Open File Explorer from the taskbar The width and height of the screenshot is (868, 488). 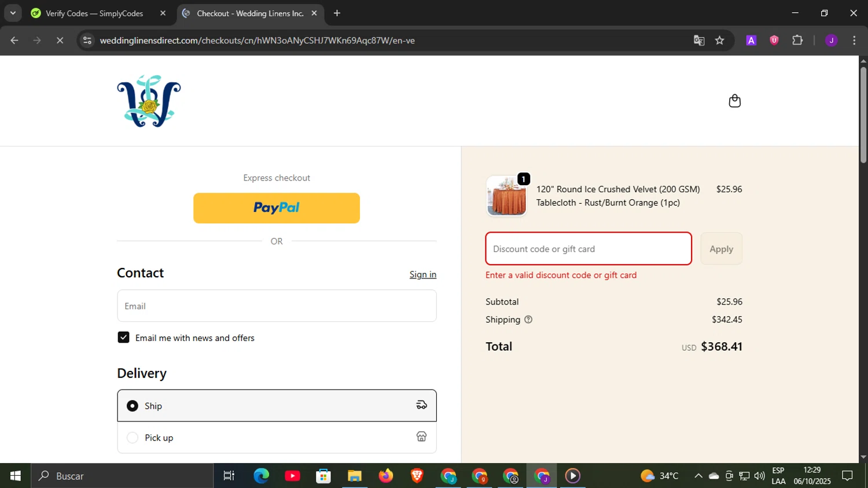[354, 476]
